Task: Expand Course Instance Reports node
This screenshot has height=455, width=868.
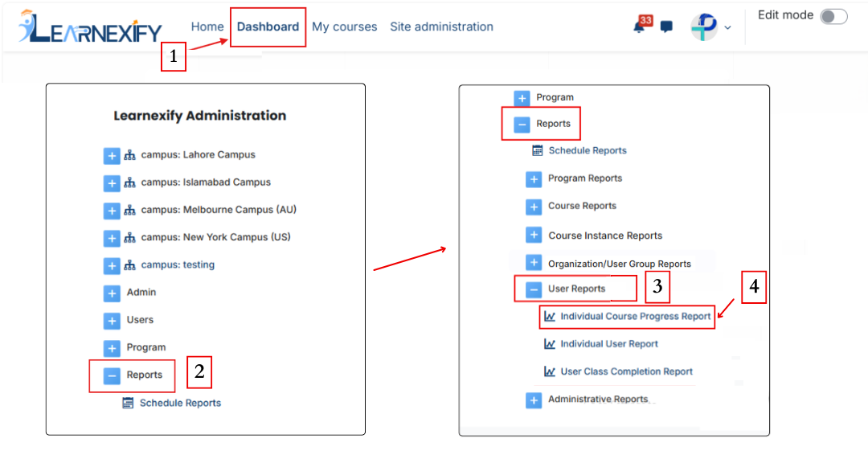Action: click(534, 236)
